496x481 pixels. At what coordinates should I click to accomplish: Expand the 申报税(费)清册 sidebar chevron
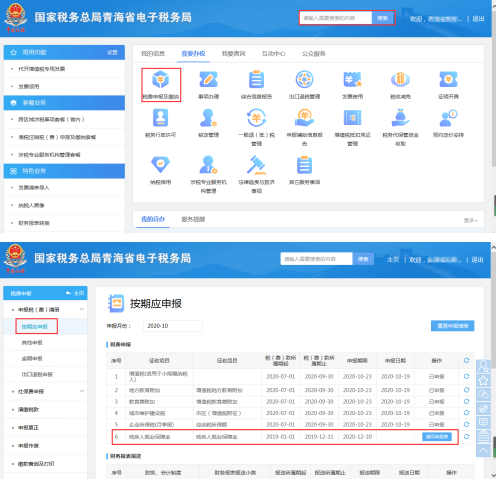(x=82, y=309)
